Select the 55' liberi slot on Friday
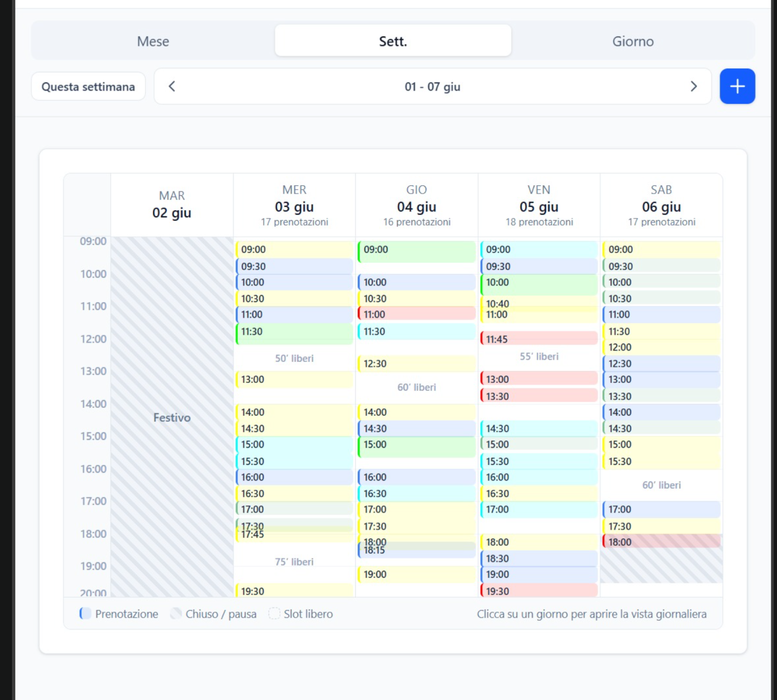 [539, 356]
